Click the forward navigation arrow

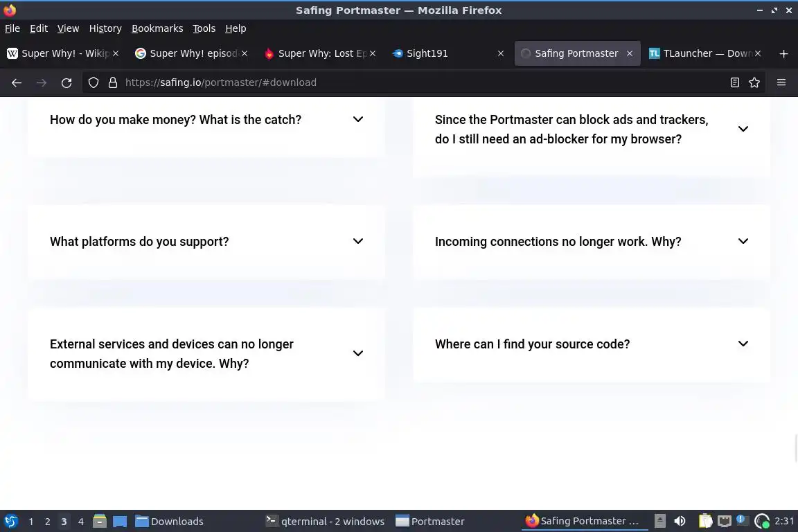[42, 82]
